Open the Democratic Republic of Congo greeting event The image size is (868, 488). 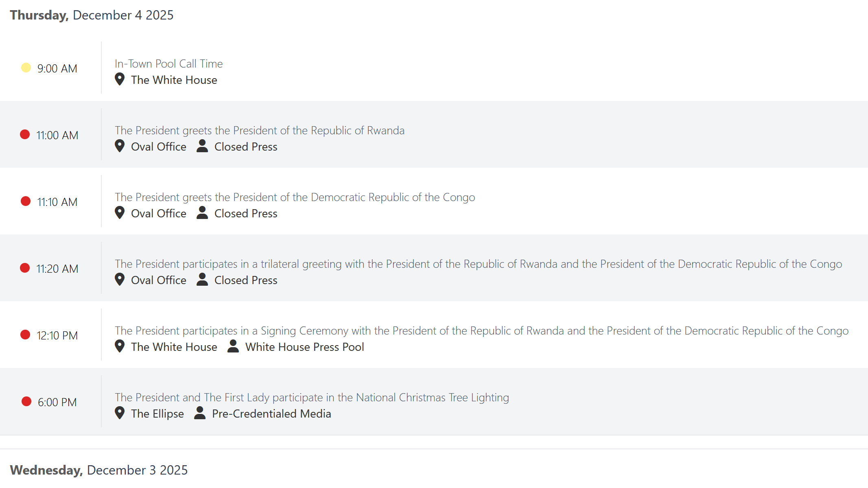(295, 197)
